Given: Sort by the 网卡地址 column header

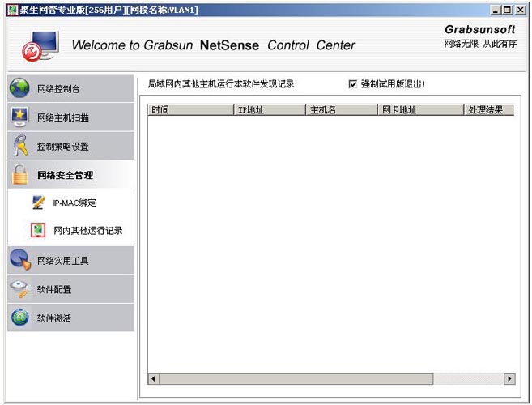Looking at the screenshot, I should point(421,109).
